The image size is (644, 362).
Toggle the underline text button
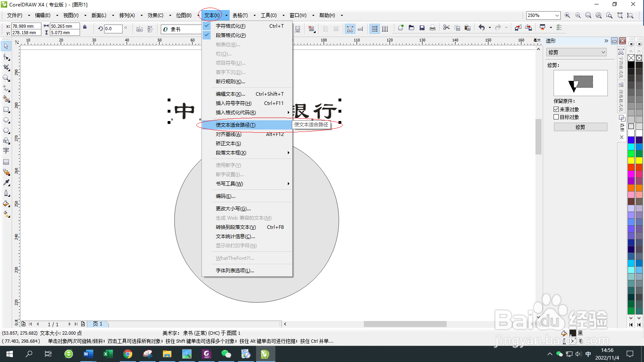[x=297, y=29]
